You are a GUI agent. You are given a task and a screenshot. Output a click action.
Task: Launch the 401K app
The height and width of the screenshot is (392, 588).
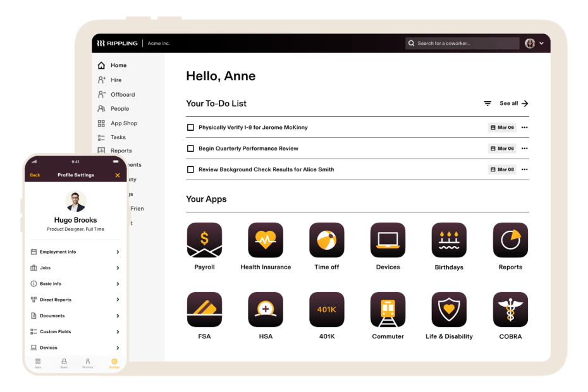[327, 309]
